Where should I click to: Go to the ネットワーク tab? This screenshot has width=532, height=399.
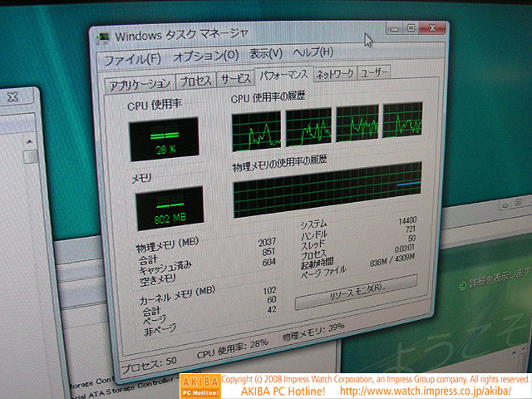(335, 74)
